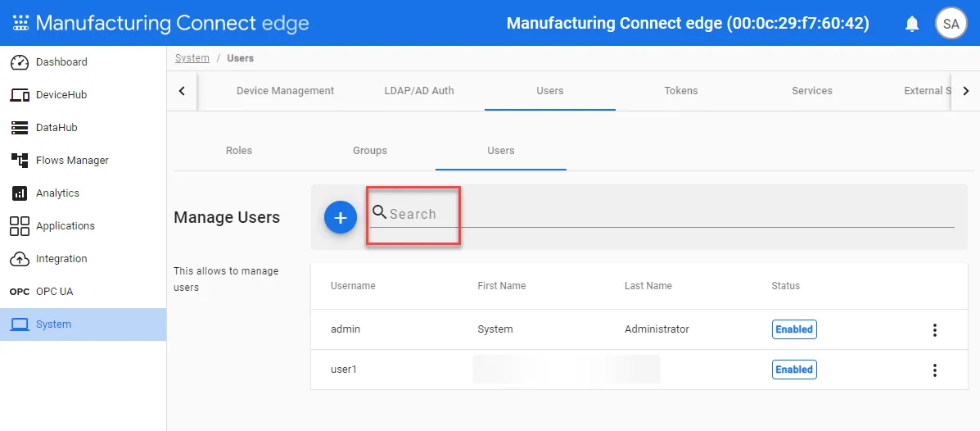The image size is (980, 431).
Task: Open Dashboard from the sidebar
Action: [x=84, y=62]
